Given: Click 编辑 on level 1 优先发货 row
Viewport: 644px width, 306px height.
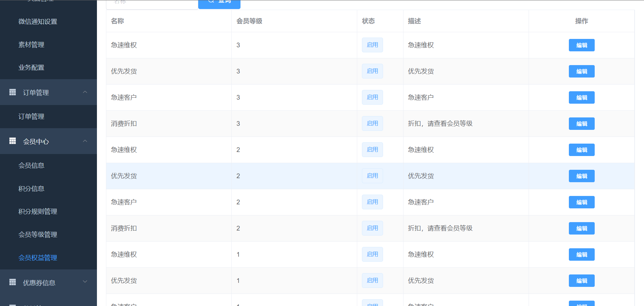Looking at the screenshot, I should click(x=581, y=281).
